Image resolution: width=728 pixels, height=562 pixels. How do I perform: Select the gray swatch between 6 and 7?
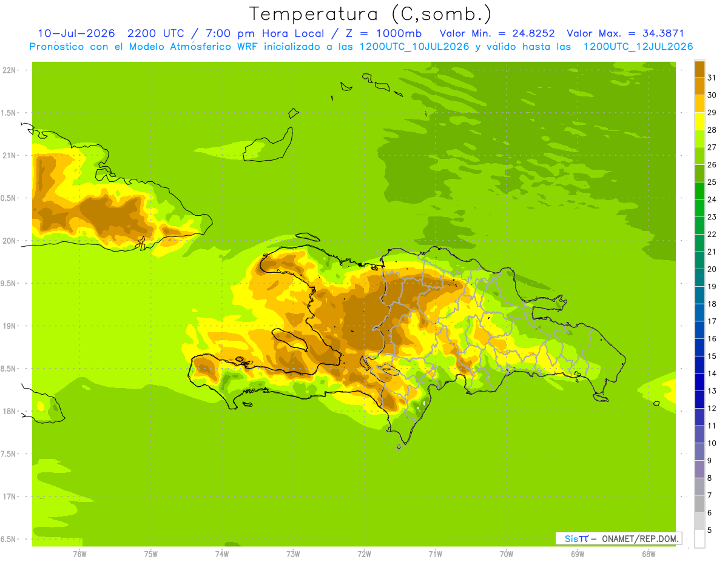(699, 504)
